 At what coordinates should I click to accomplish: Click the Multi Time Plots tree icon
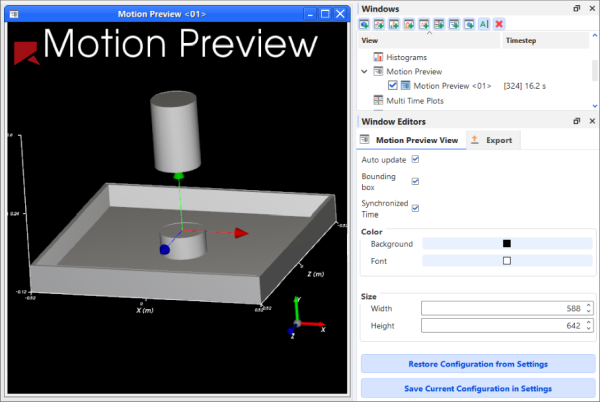[x=378, y=100]
